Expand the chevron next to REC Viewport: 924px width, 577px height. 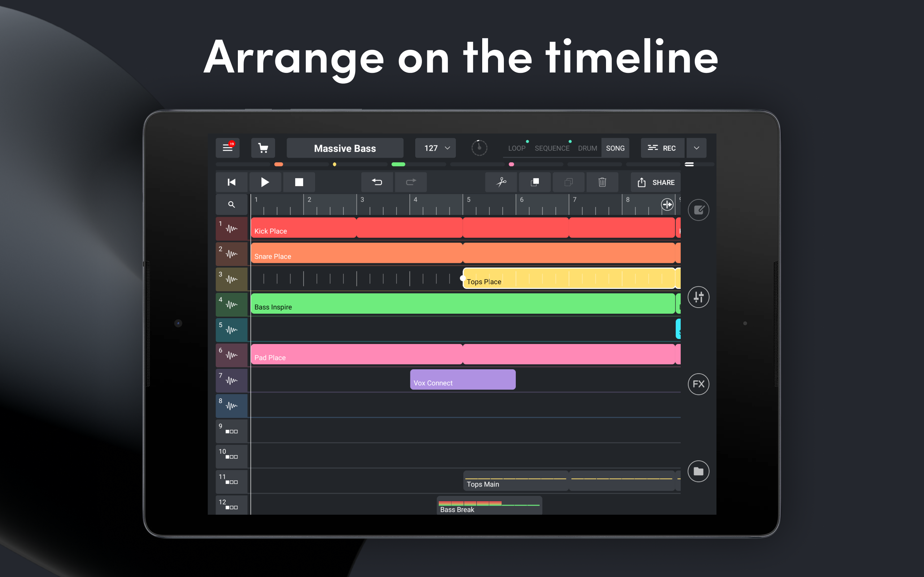(x=696, y=148)
